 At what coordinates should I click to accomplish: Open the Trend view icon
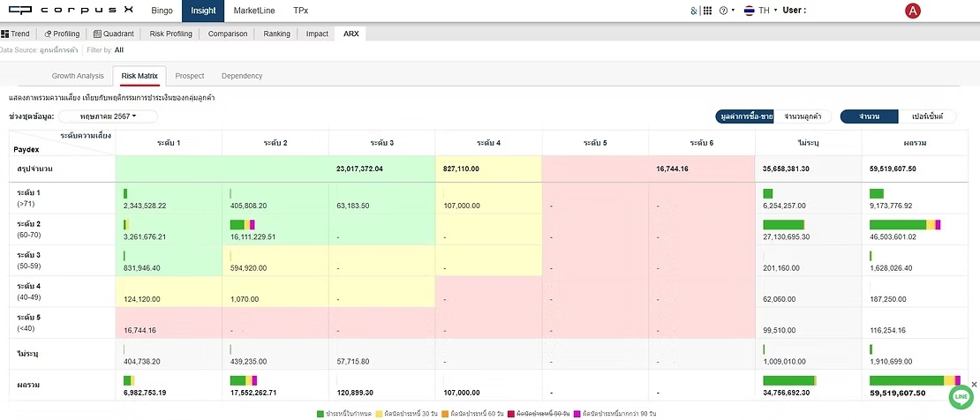pyautogui.click(x=5, y=34)
